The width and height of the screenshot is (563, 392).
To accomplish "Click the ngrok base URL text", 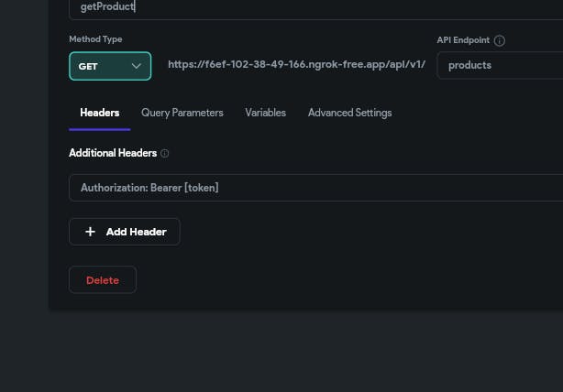I will click(296, 64).
